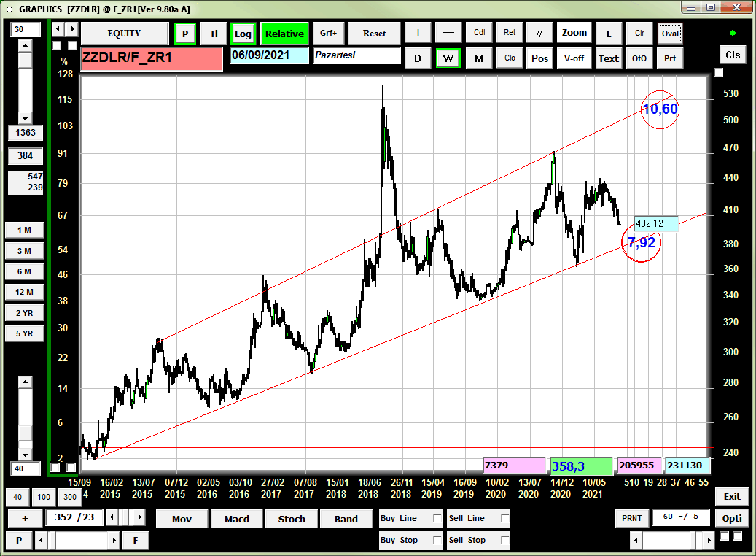The width and height of the screenshot is (756, 556).
Task: Toggle the Log scale button
Action: click(x=243, y=34)
